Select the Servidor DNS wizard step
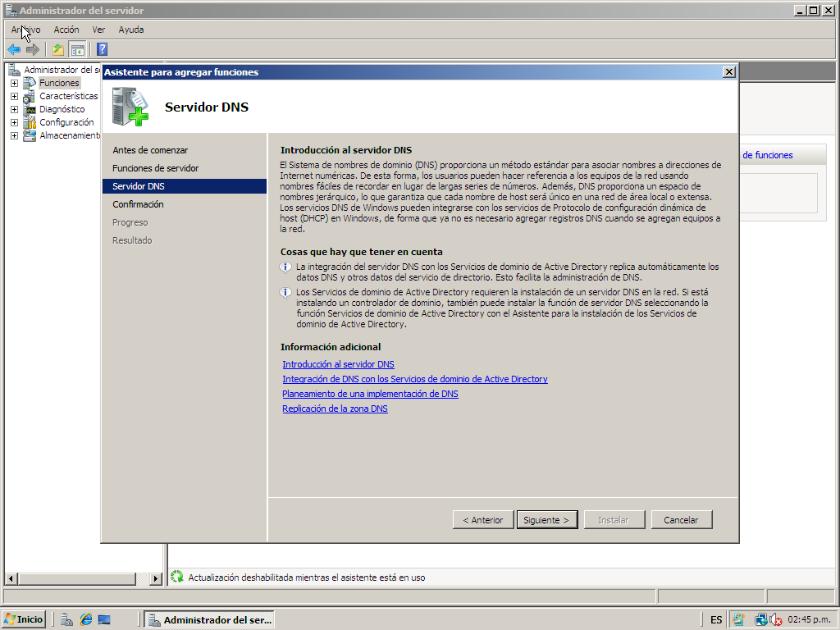 point(185,186)
